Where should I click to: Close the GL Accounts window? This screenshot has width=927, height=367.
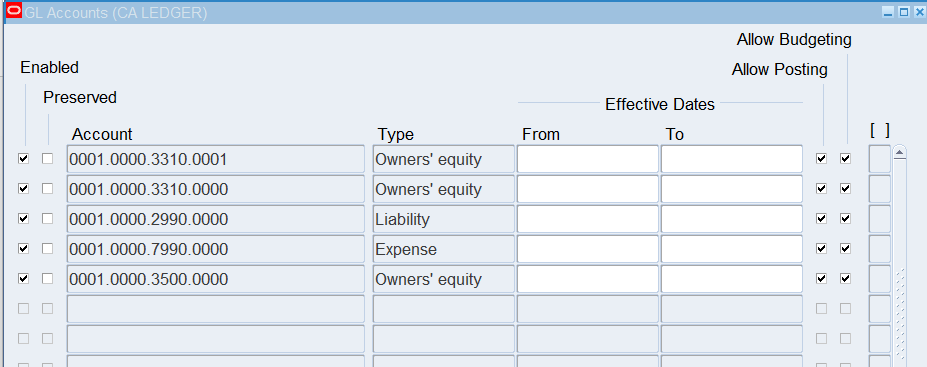919,12
